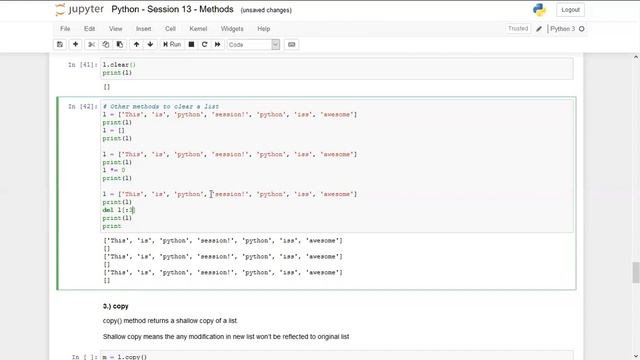640x360 pixels.
Task: Paste cells below icon
Action: point(120,44)
